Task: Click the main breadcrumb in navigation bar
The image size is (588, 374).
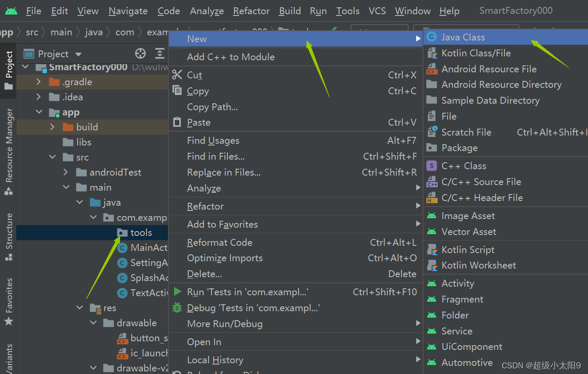Action: 61,32
